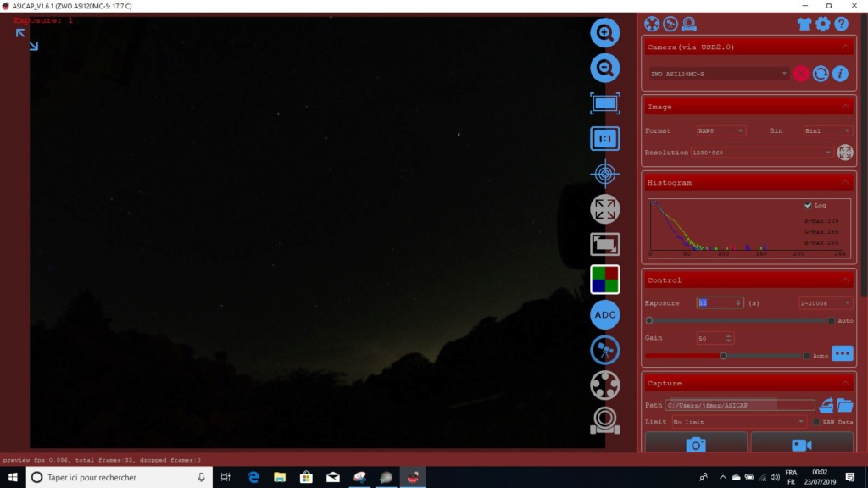Enable Auto exposure checkbox
The width and height of the screenshot is (868, 488).
point(831,321)
